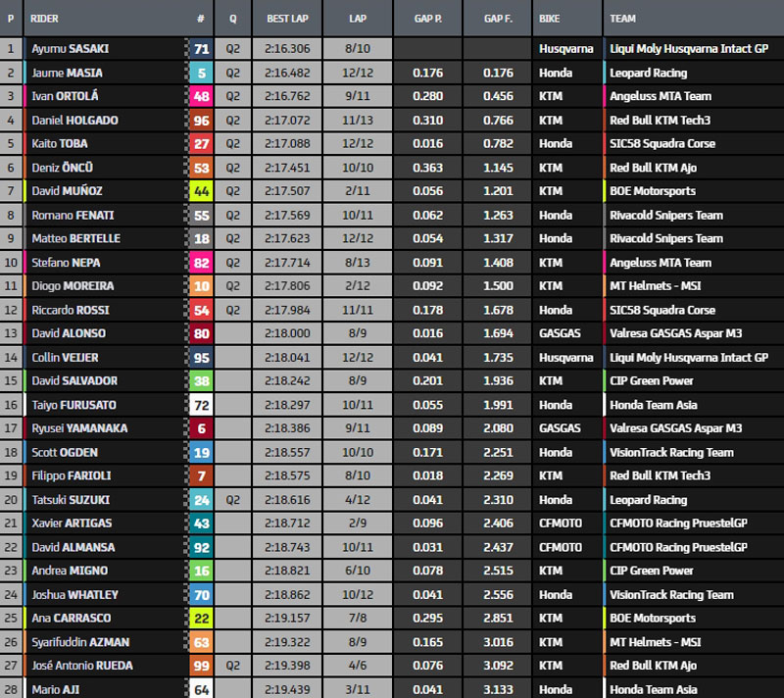
Task: Click the RIDER column header
Action: 45,19
